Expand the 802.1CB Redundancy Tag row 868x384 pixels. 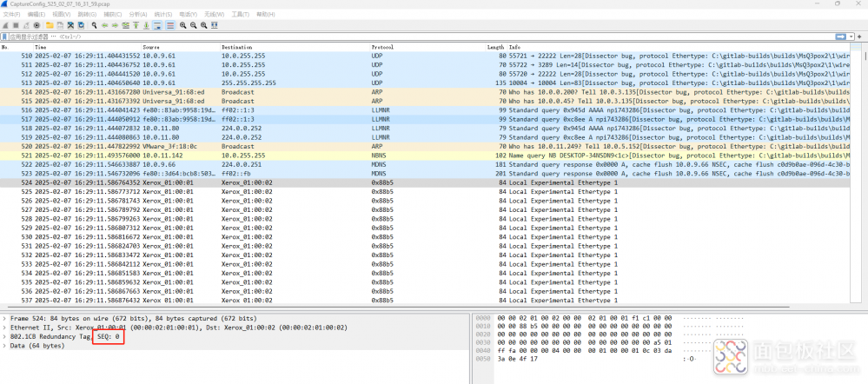coord(4,336)
